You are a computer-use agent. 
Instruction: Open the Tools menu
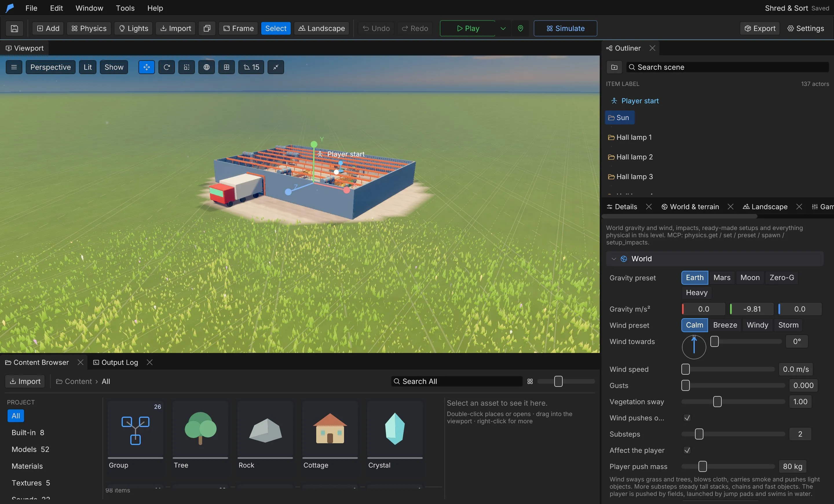coord(125,8)
